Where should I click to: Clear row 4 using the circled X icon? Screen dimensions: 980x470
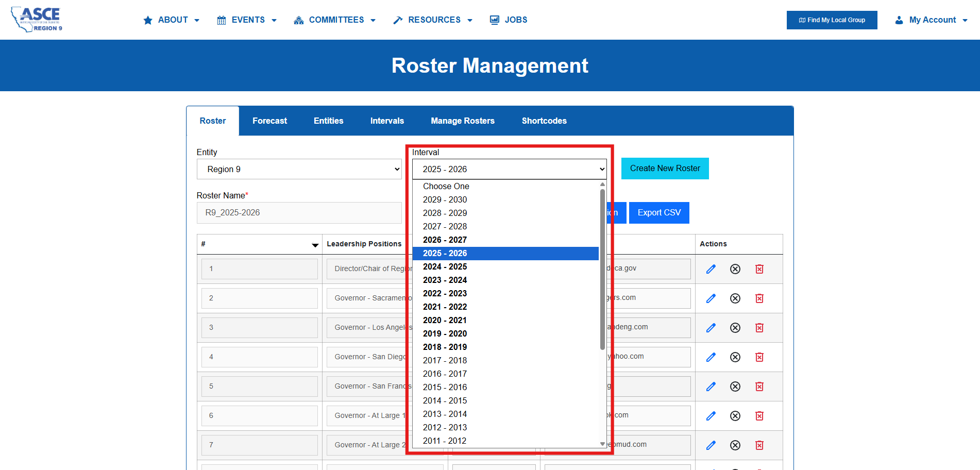(x=735, y=357)
